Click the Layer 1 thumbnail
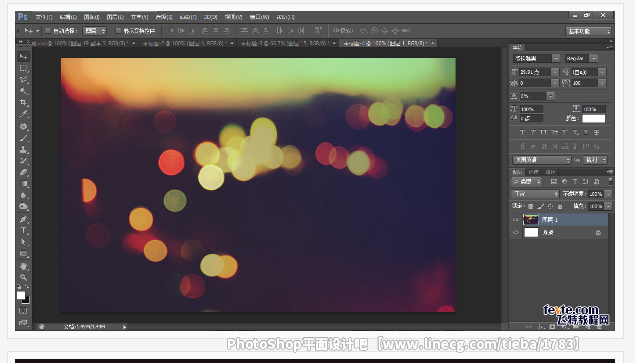The height and width of the screenshot is (363, 635). click(x=531, y=220)
